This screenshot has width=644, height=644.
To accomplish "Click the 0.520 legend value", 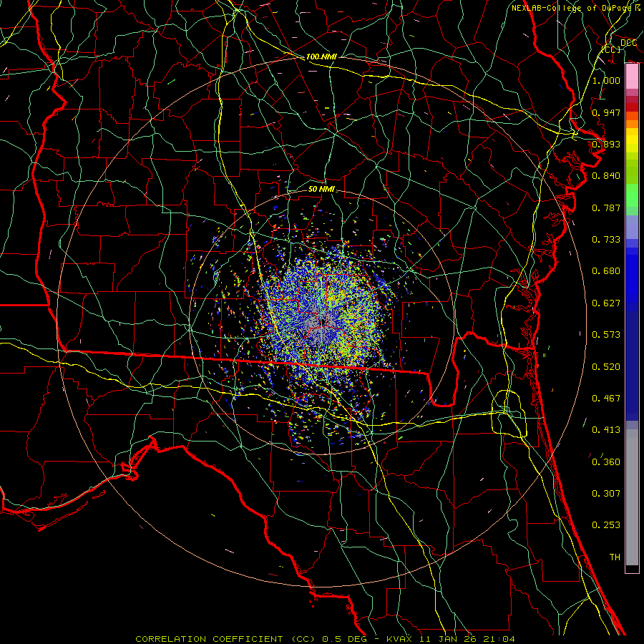I will click(x=606, y=367).
